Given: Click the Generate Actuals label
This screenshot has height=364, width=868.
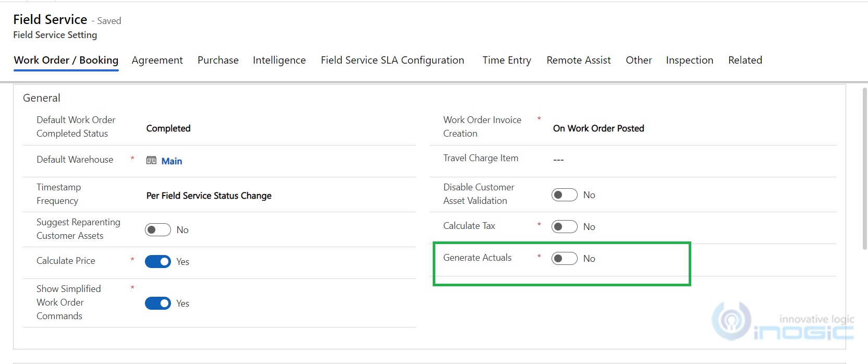Looking at the screenshot, I should point(478,258).
